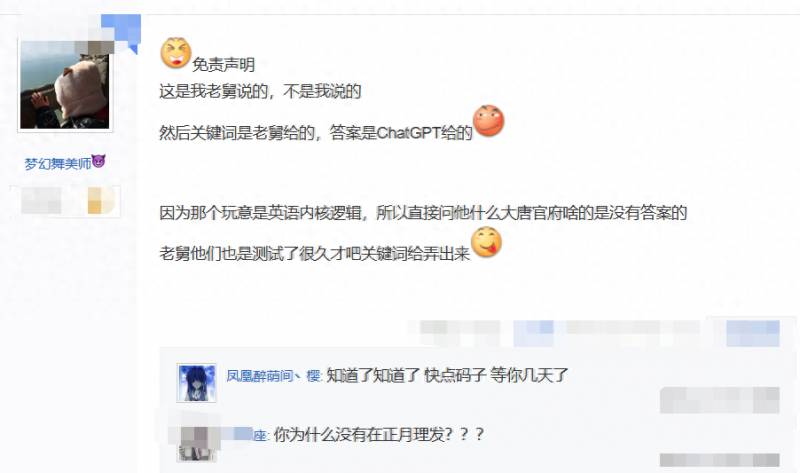800x473 pixels.
Task: Open the username ending in 座
Action: click(243, 435)
